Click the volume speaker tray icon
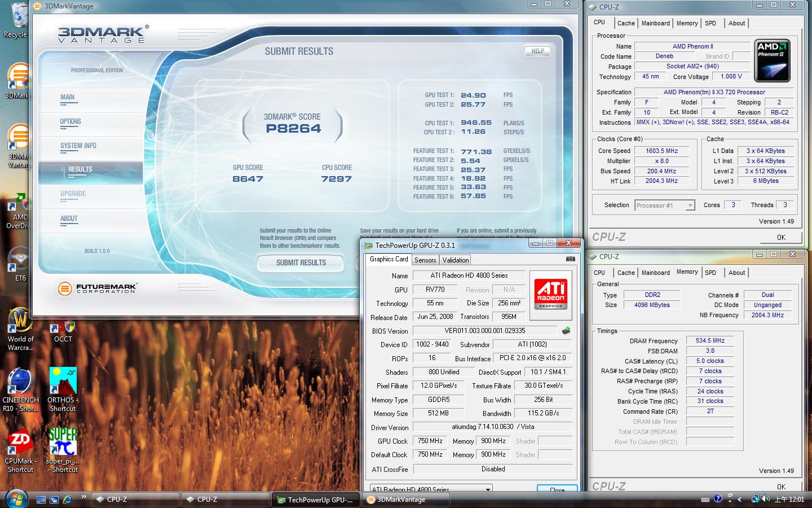 pos(766,499)
